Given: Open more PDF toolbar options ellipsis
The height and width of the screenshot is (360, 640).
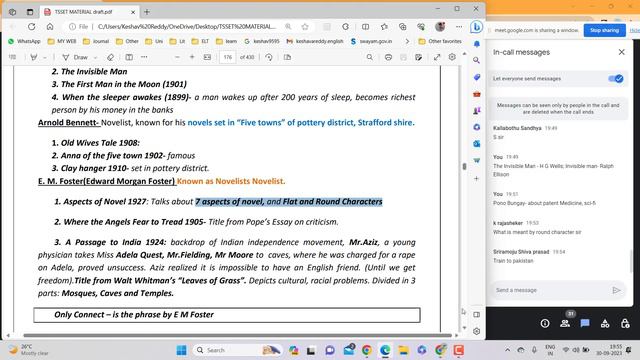Looking at the screenshot, I should 144,57.
